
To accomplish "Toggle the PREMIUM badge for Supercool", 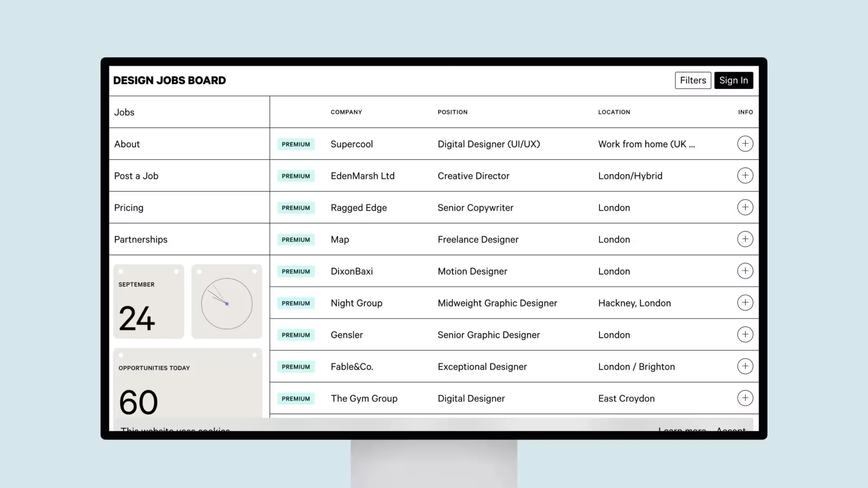I will pos(296,144).
